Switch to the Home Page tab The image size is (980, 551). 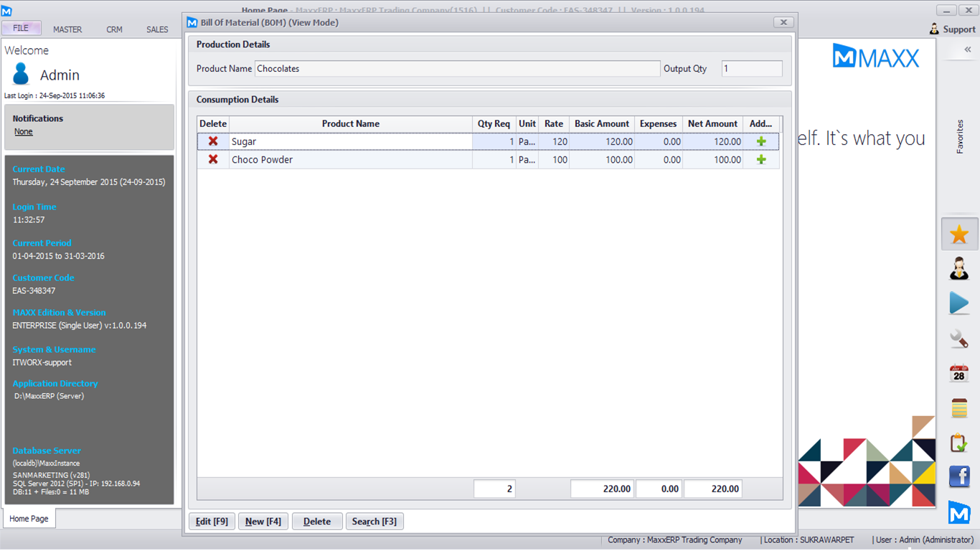tap(29, 519)
